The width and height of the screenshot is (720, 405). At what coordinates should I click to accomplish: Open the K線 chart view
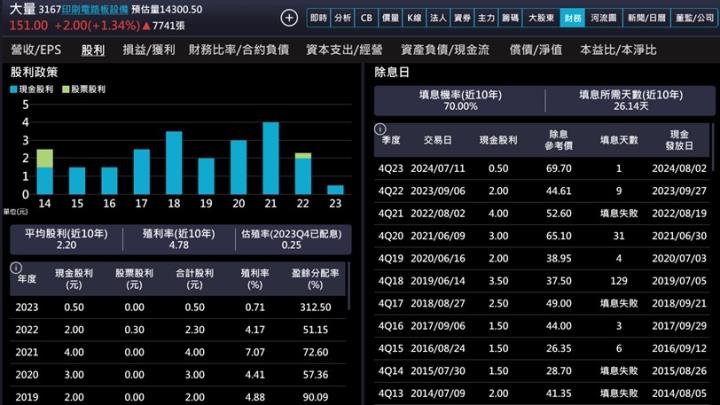(x=414, y=18)
